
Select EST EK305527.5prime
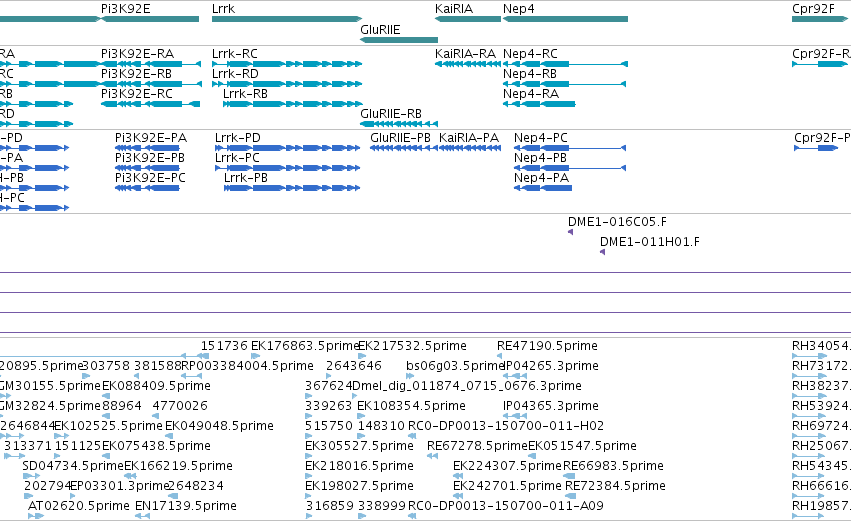pos(359,446)
